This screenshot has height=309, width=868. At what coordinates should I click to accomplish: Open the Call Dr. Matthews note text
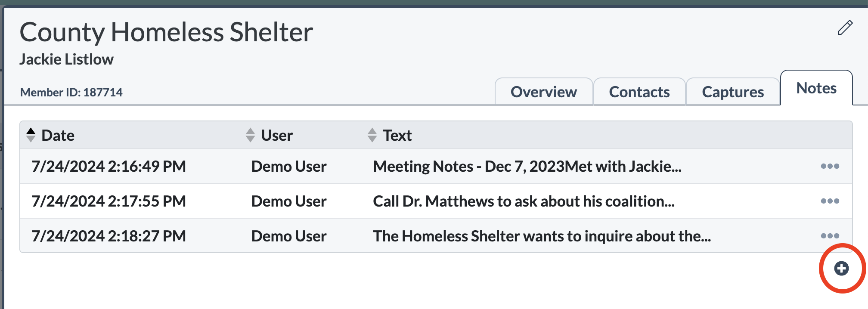pos(524,201)
